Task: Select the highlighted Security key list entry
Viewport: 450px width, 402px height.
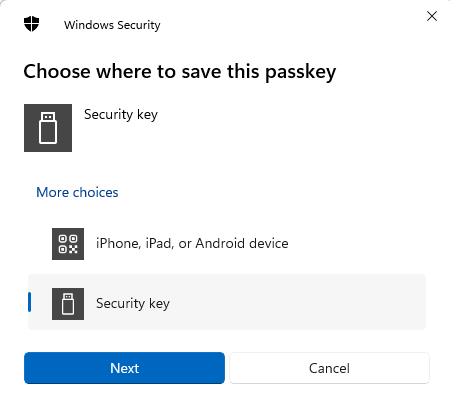Action: [227, 302]
